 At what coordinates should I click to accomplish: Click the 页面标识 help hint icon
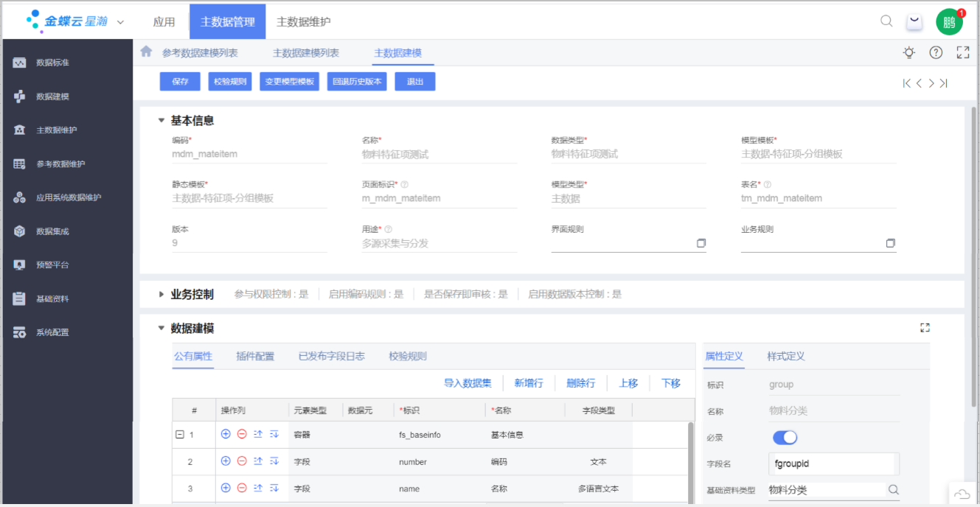pyautogui.click(x=404, y=185)
